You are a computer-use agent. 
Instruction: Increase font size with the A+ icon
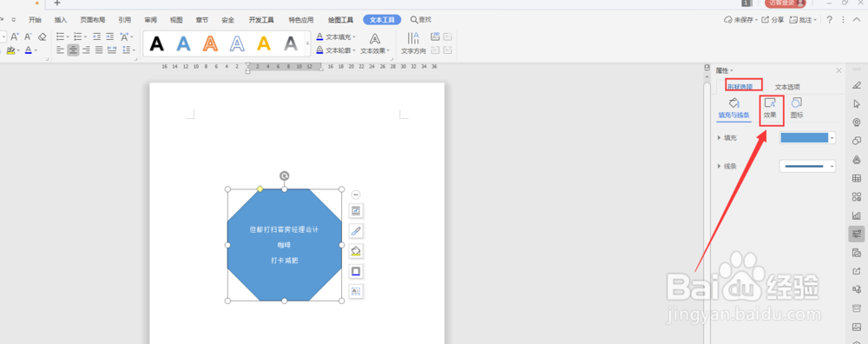click(15, 36)
